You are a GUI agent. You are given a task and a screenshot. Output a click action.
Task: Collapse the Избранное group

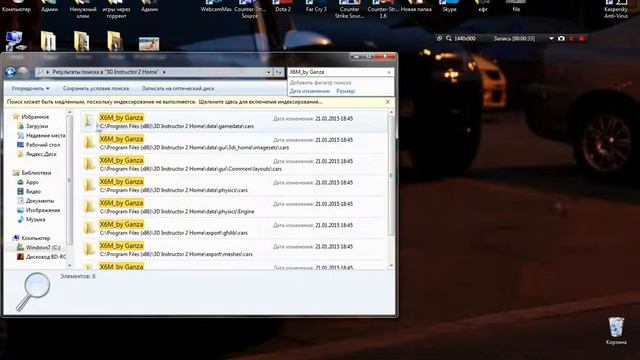pyautogui.click(x=31, y=117)
